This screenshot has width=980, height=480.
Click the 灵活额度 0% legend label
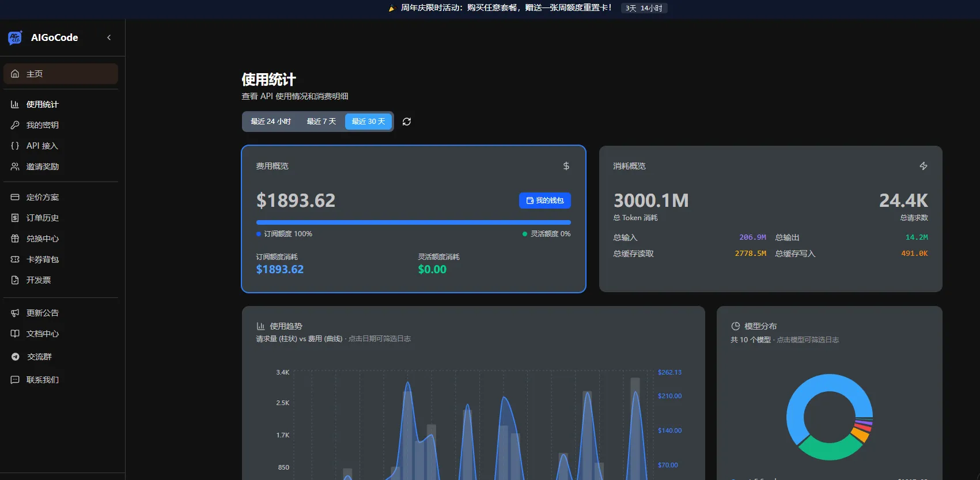click(551, 234)
